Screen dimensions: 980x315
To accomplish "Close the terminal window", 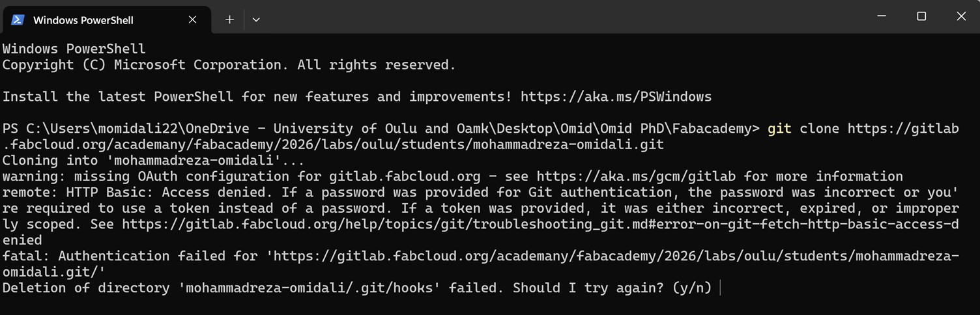I will pos(961,16).
